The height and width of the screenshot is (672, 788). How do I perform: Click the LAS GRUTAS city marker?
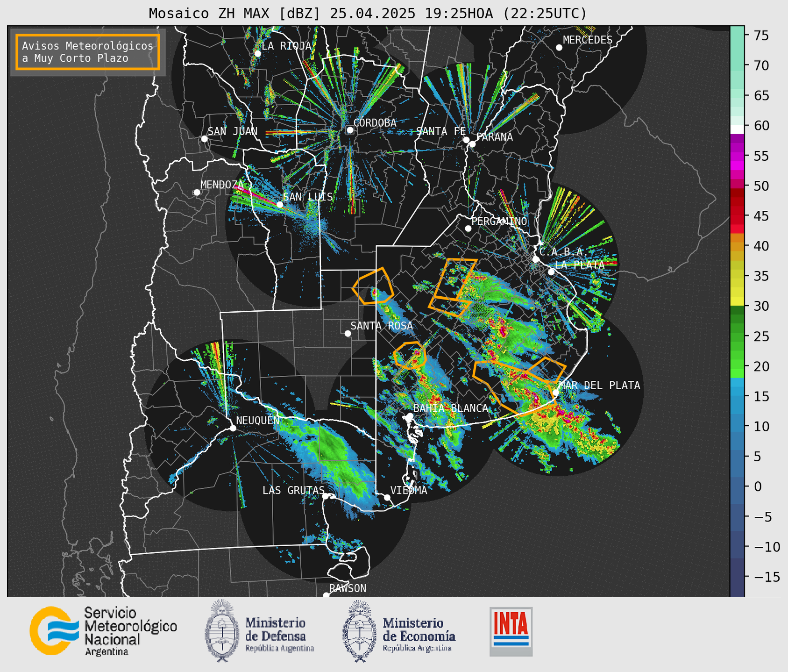tap(326, 496)
